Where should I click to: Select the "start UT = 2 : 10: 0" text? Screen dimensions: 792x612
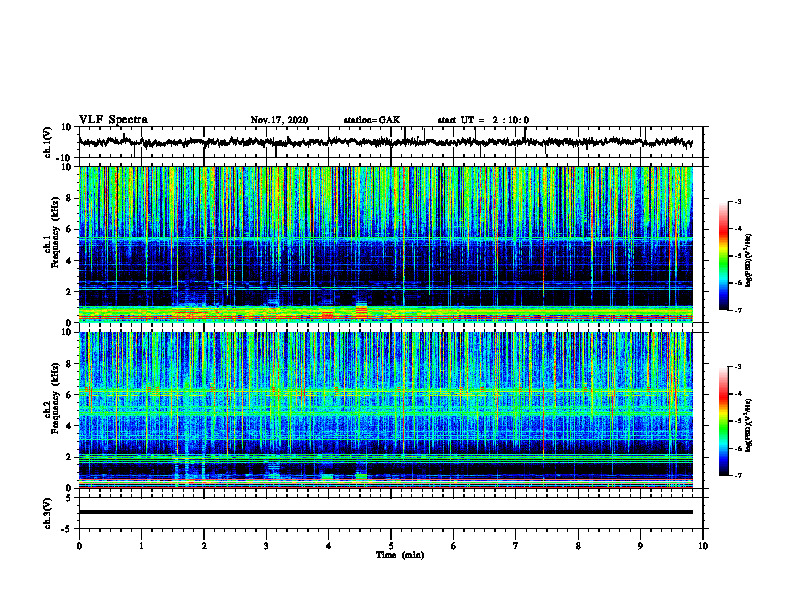[x=483, y=120]
